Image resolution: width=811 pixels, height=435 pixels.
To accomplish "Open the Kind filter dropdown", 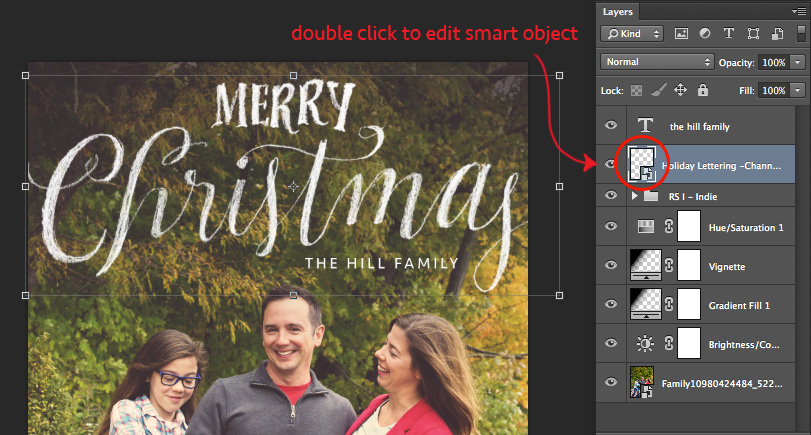I will (x=632, y=34).
